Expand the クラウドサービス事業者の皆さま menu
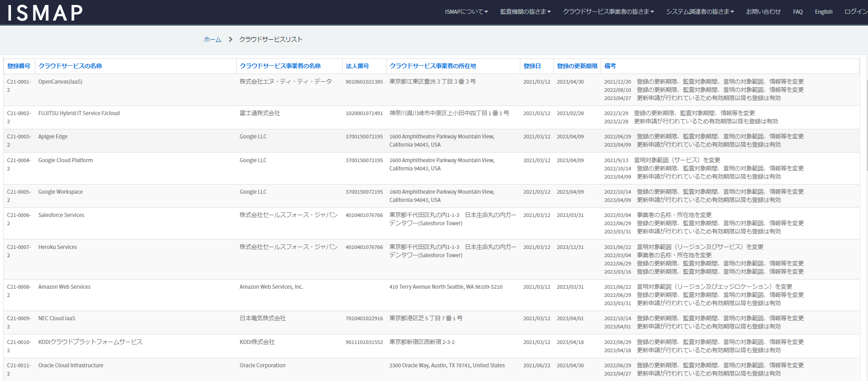868x381 pixels. (x=608, y=12)
